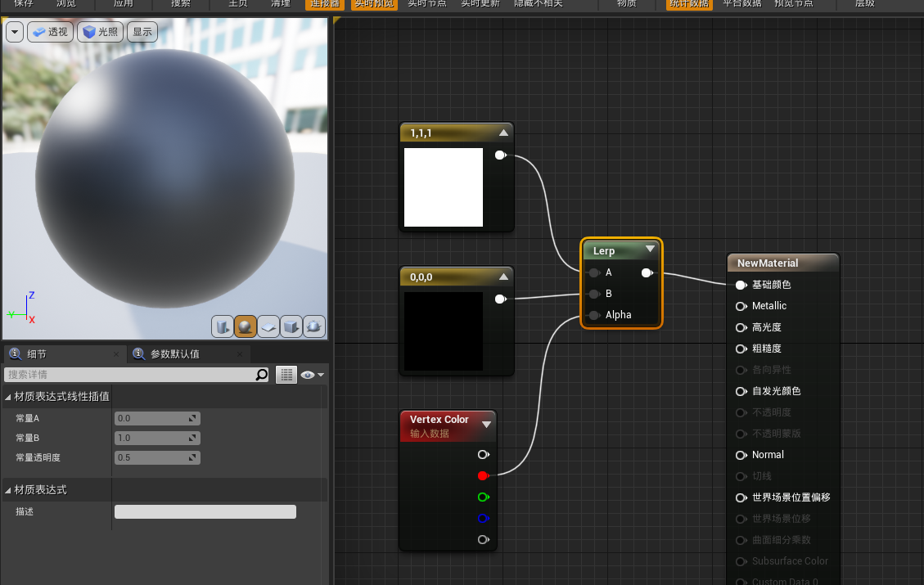Click the blue channel pin on Vertex Color
The width and height of the screenshot is (924, 585).
coord(483,518)
